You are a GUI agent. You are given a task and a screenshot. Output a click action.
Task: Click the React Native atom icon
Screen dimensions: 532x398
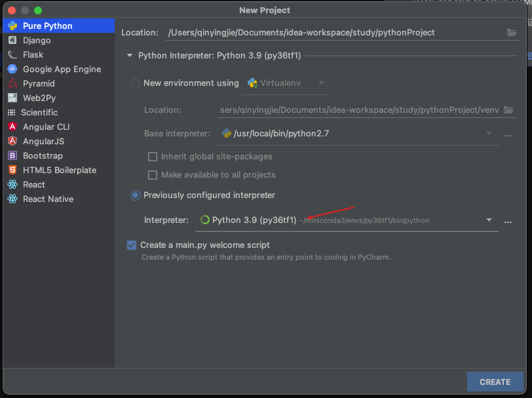(12, 199)
